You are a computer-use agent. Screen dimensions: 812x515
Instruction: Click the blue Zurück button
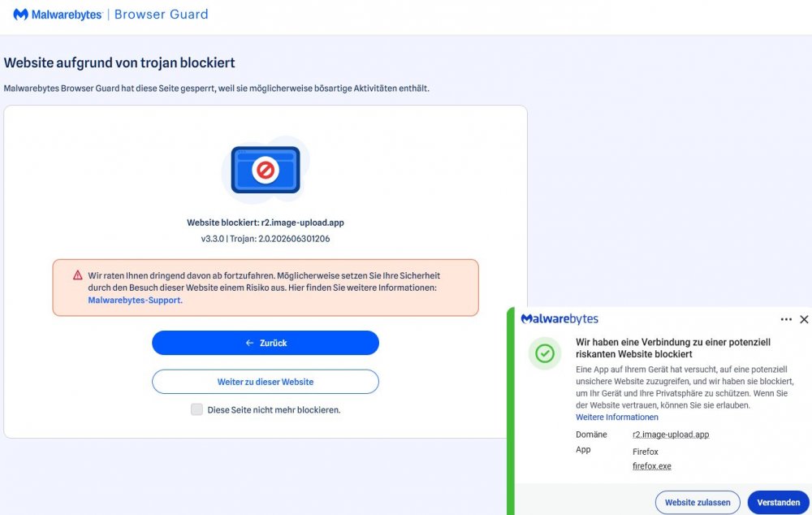(266, 343)
